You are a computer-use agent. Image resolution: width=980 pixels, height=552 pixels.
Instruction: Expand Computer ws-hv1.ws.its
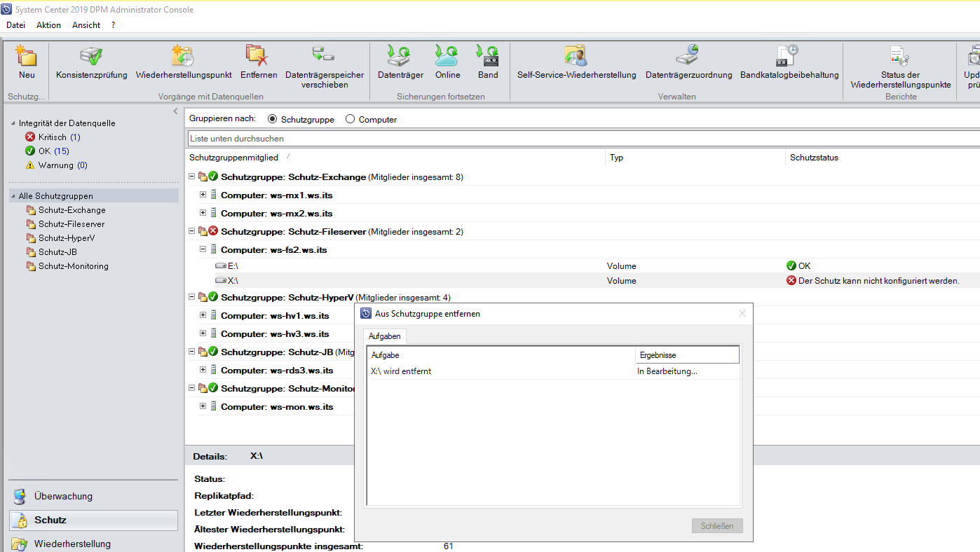coord(203,315)
